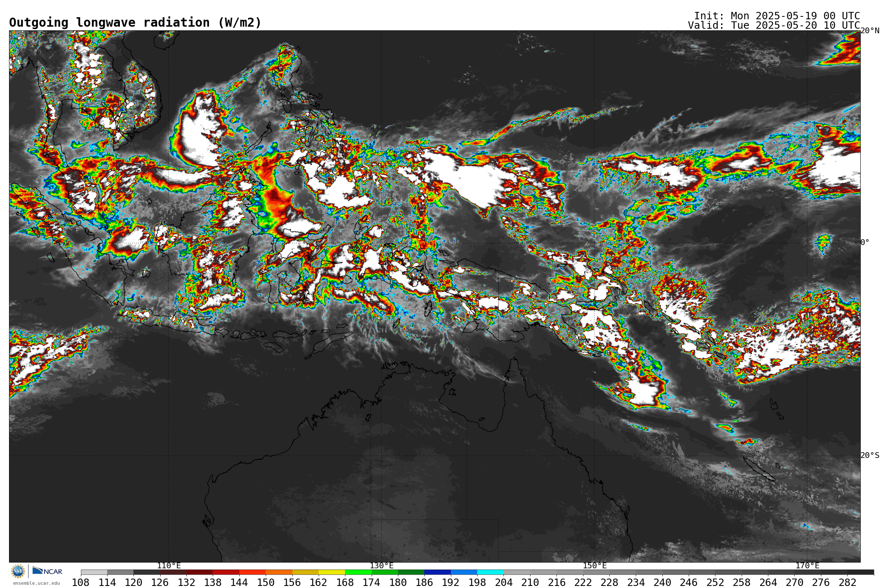This screenshot has height=588, width=887.
Task: Pick the bright green 168–174 colorbar swatch
Action: [358, 572]
